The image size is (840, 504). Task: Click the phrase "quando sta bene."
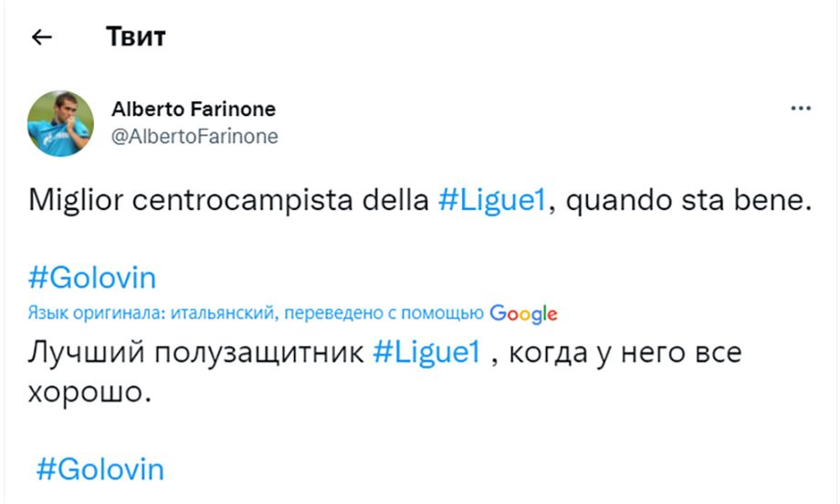pos(689,200)
